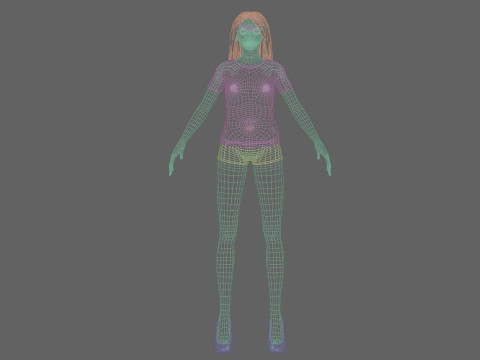Click the character's green face mesh
This screenshot has width=480, height=360.
pyautogui.click(x=250, y=36)
